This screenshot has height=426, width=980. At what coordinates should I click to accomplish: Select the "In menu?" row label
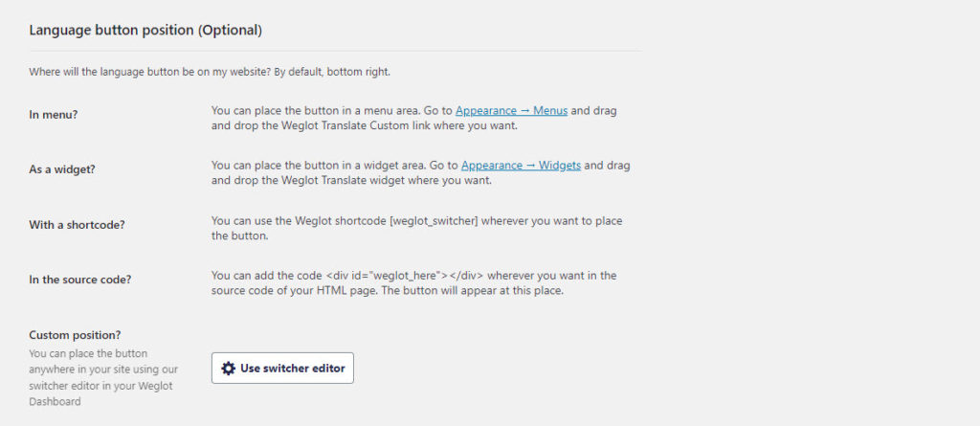[x=54, y=115]
